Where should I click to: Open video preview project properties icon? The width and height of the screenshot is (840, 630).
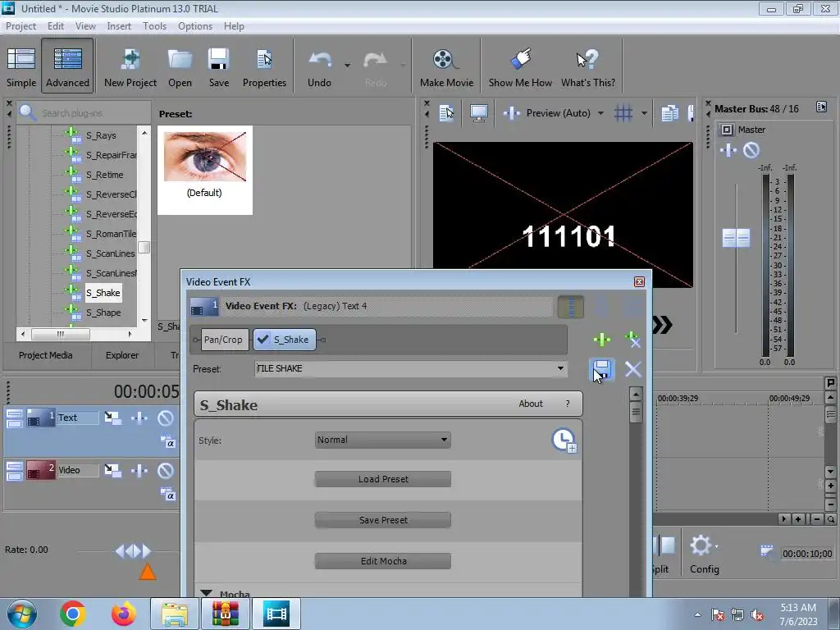(445, 113)
